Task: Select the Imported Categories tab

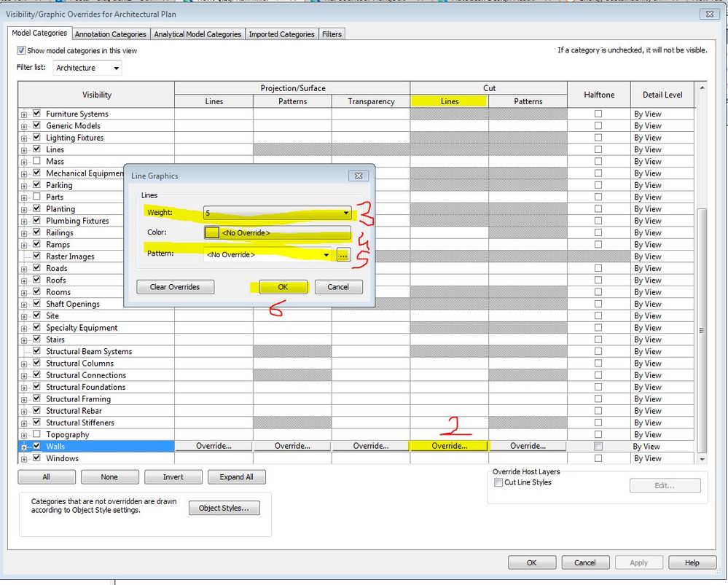Action: pos(281,34)
